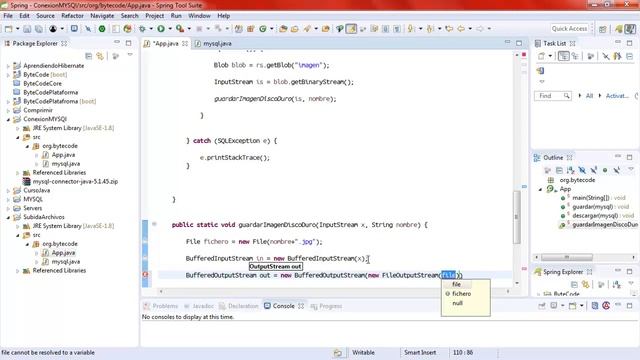The width and height of the screenshot is (640, 360).
Task: Switch to the Problems tab
Action: [x=161, y=306]
